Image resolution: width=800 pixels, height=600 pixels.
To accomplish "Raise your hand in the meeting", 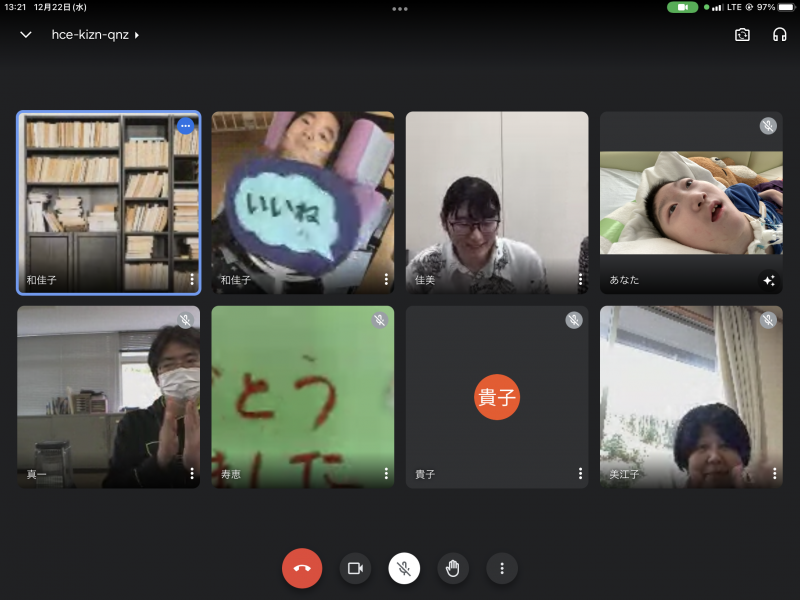I will point(453,568).
